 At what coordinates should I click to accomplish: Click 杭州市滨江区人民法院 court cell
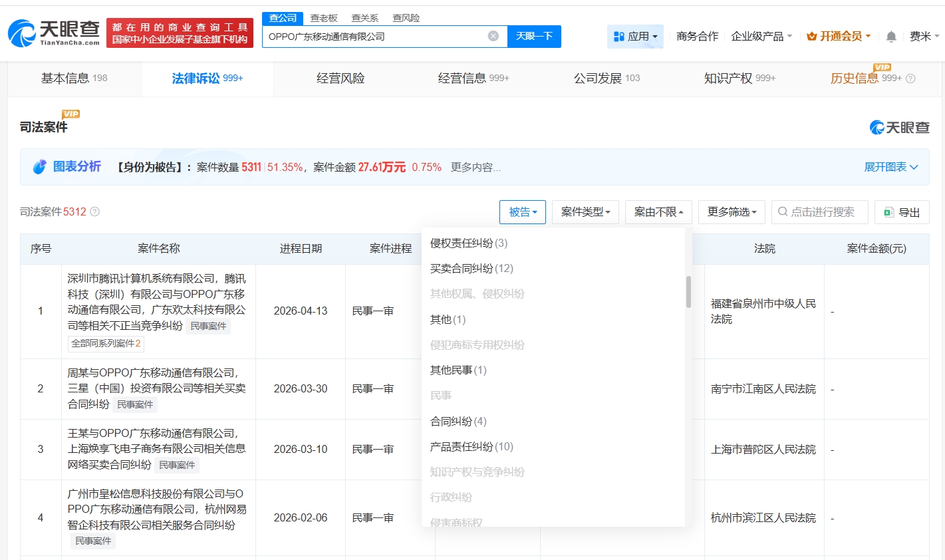pyautogui.click(x=763, y=518)
